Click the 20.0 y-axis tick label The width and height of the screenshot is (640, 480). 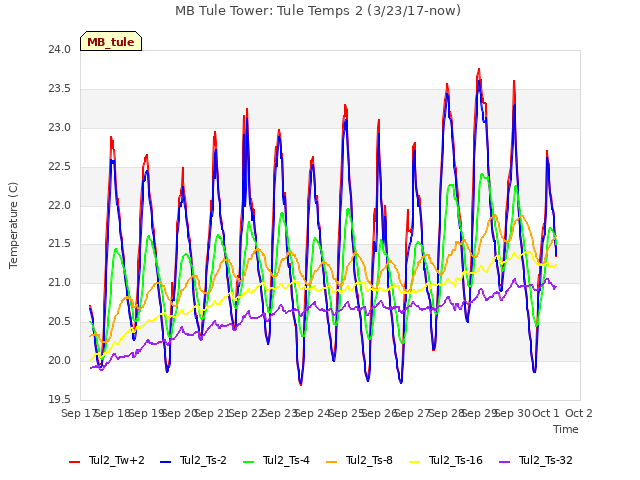point(60,361)
